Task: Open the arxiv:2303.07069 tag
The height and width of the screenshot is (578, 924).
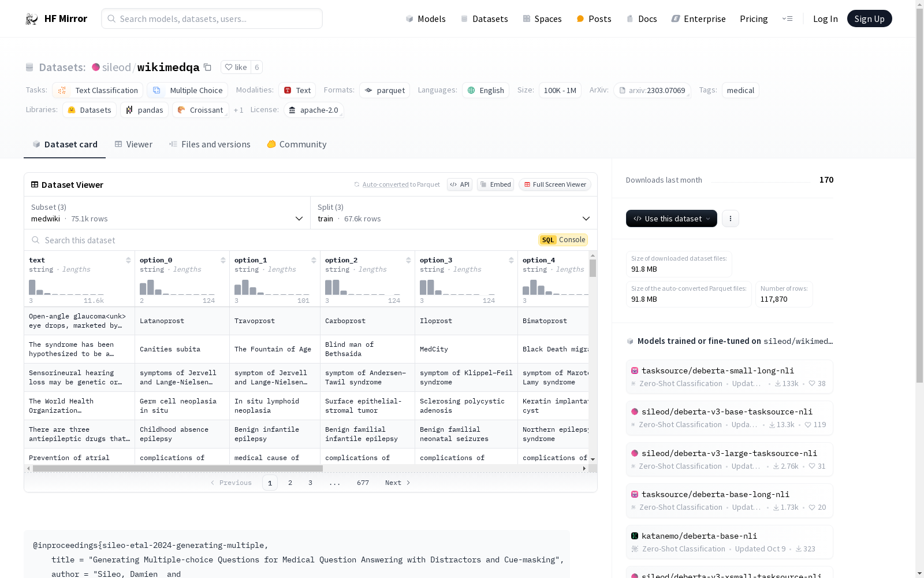Action: click(x=652, y=90)
